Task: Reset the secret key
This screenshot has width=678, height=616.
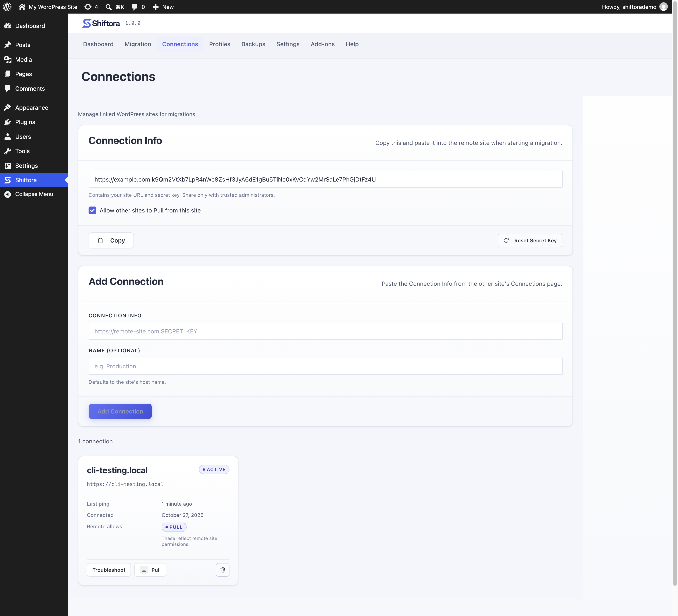Action: [530, 240]
